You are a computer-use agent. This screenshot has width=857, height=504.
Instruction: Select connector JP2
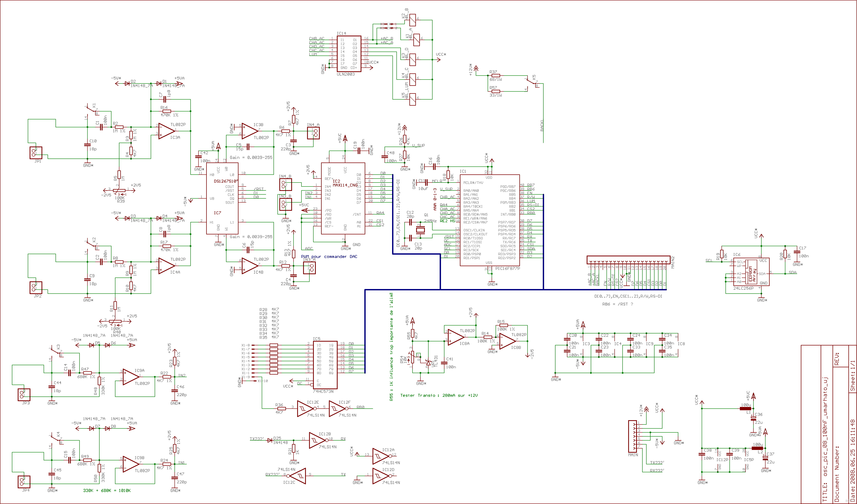pyautogui.click(x=36, y=288)
